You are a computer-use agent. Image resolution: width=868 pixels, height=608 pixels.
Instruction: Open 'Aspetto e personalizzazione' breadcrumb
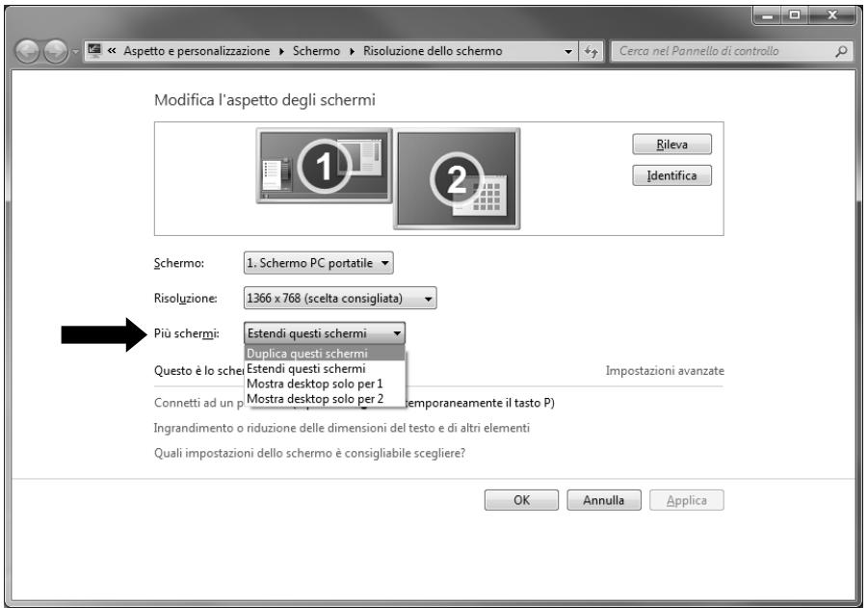[x=197, y=51]
